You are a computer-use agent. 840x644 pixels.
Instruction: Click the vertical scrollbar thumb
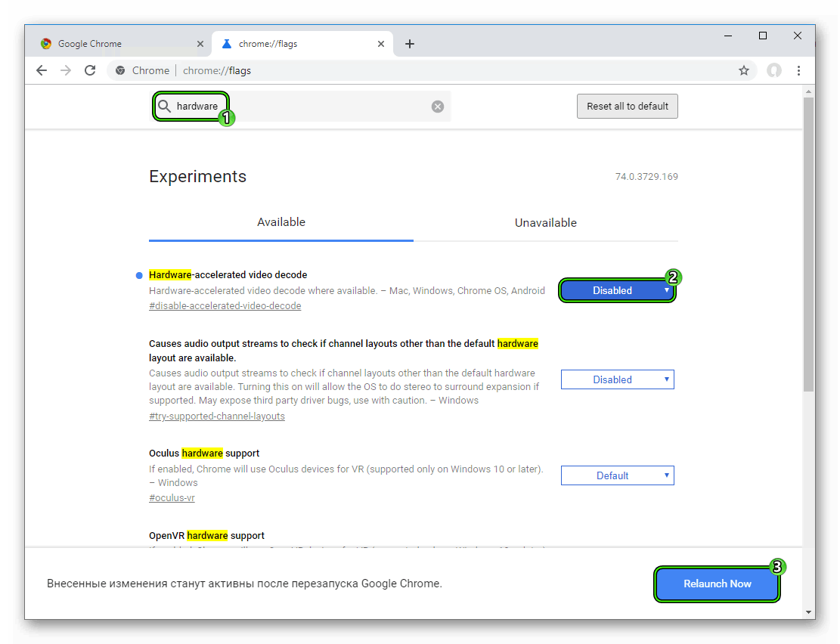808,244
